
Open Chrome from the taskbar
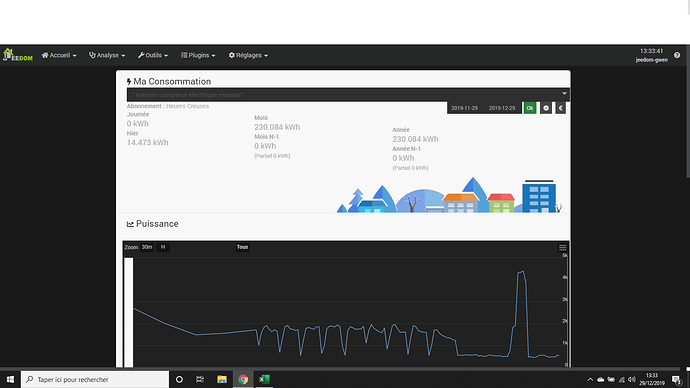243,379
